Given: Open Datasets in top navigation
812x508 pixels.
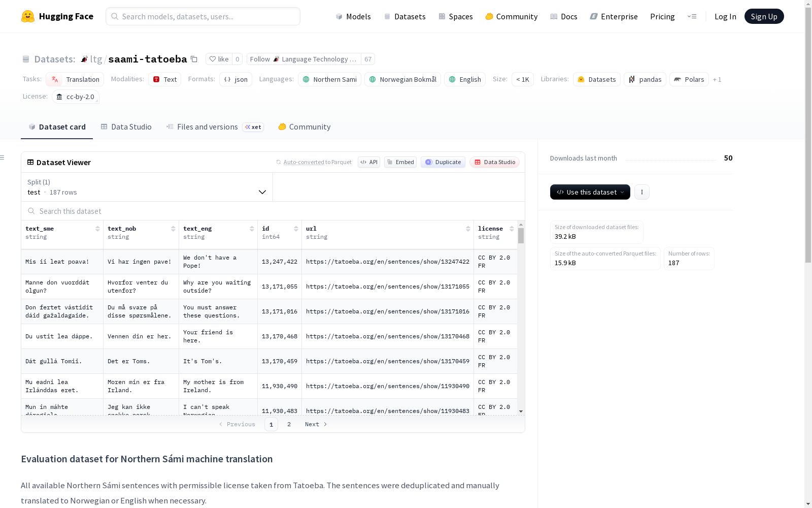Looking at the screenshot, I should click(x=404, y=16).
